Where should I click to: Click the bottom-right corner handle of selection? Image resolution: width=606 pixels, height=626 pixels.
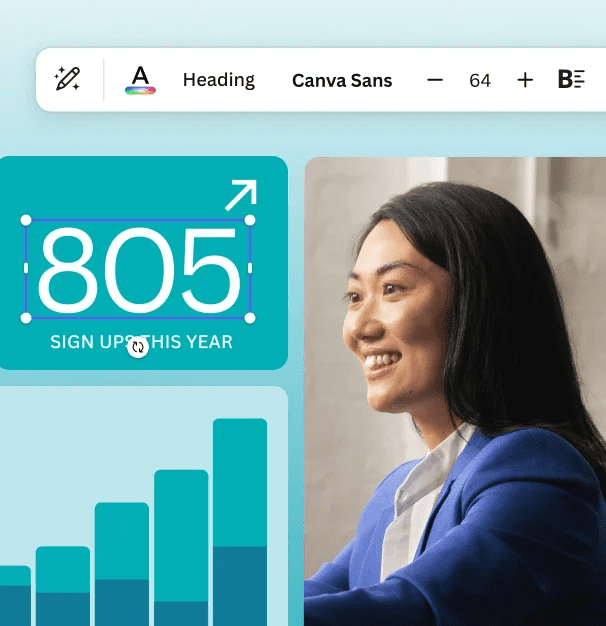pyautogui.click(x=250, y=318)
